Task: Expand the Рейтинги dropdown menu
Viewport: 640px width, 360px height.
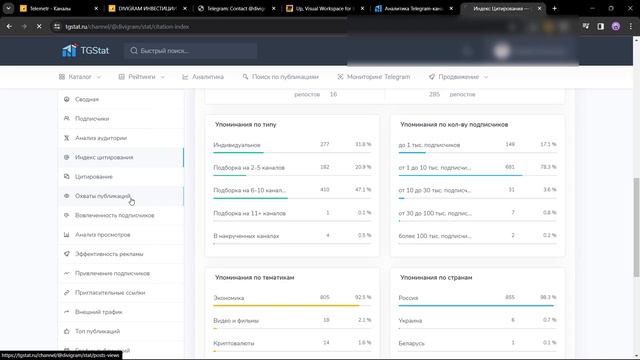Action: coord(142,77)
